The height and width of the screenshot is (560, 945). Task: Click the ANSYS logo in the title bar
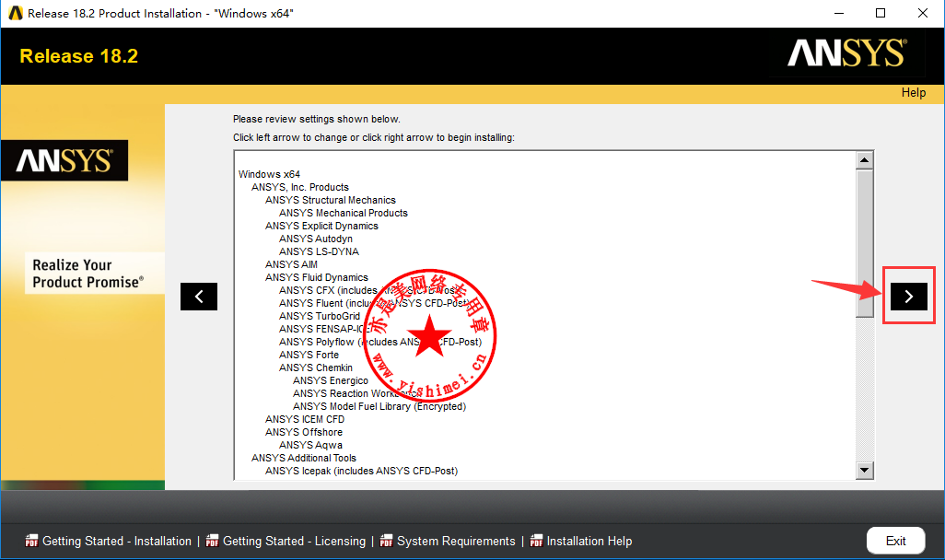(16, 13)
